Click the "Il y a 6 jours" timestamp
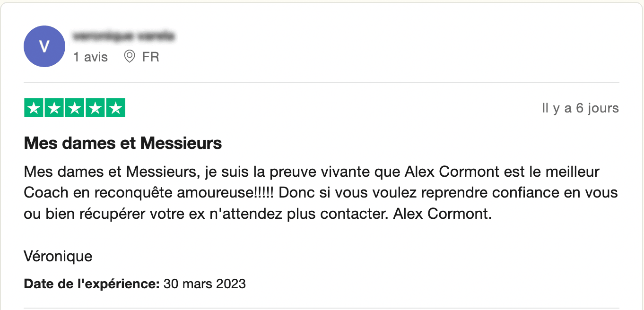644x310 pixels. tap(580, 108)
